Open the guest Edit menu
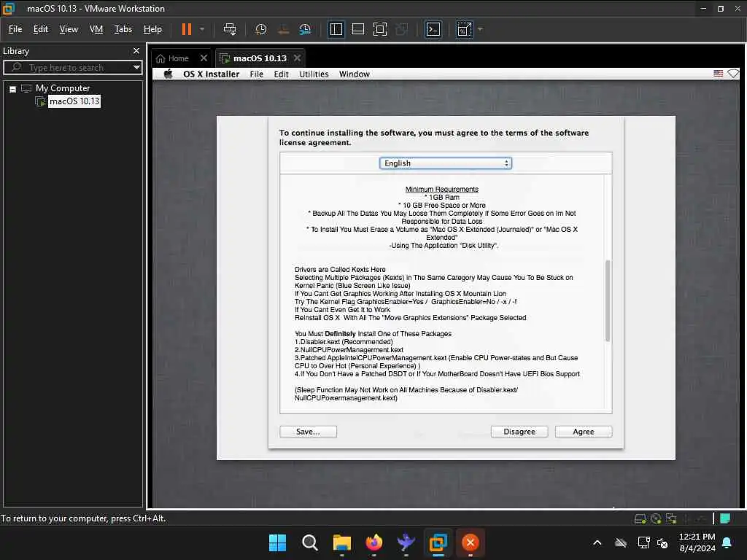 pyautogui.click(x=281, y=74)
